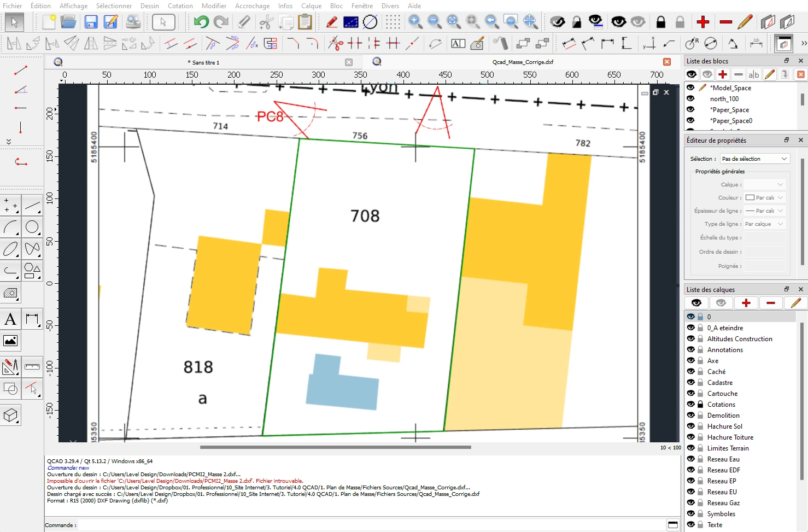Select the Arc drawing tool
Image resolution: width=808 pixels, height=532 pixels.
click(x=10, y=226)
